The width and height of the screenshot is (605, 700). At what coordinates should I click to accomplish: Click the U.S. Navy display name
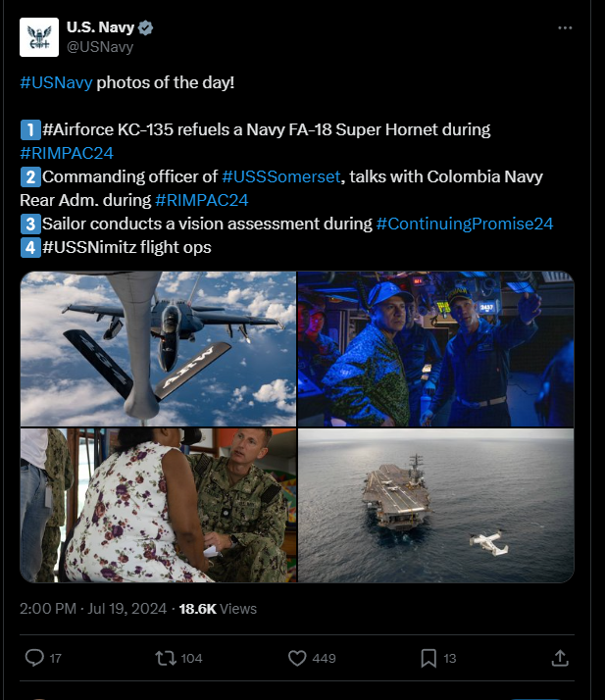100,27
